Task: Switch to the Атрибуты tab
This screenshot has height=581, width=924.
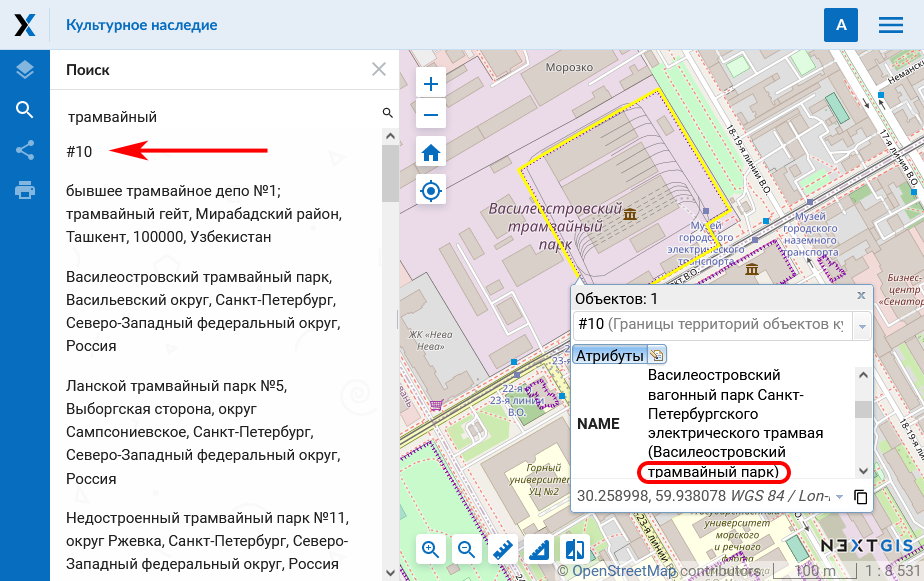Action: click(x=610, y=355)
